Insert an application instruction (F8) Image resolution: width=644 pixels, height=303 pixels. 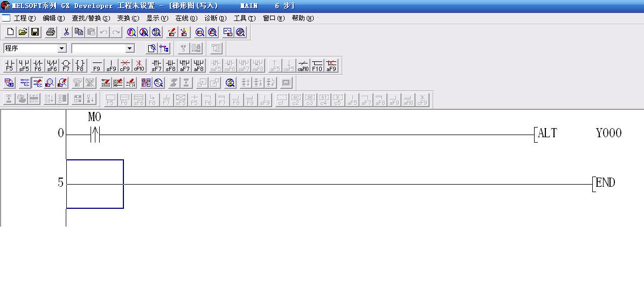click(80, 66)
